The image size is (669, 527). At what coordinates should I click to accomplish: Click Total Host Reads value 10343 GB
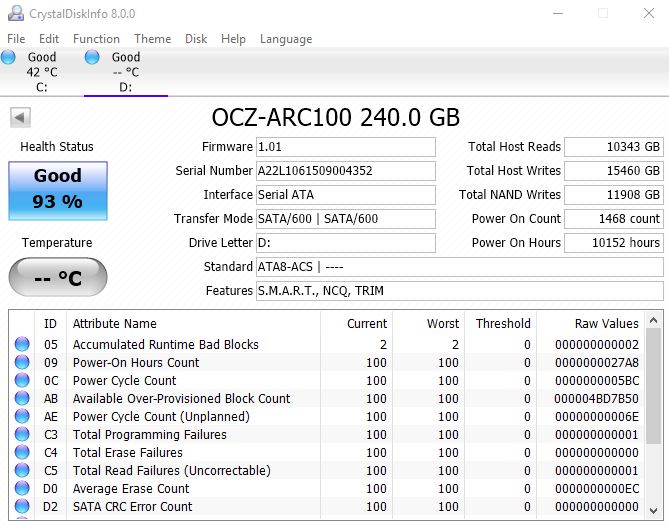tap(614, 147)
